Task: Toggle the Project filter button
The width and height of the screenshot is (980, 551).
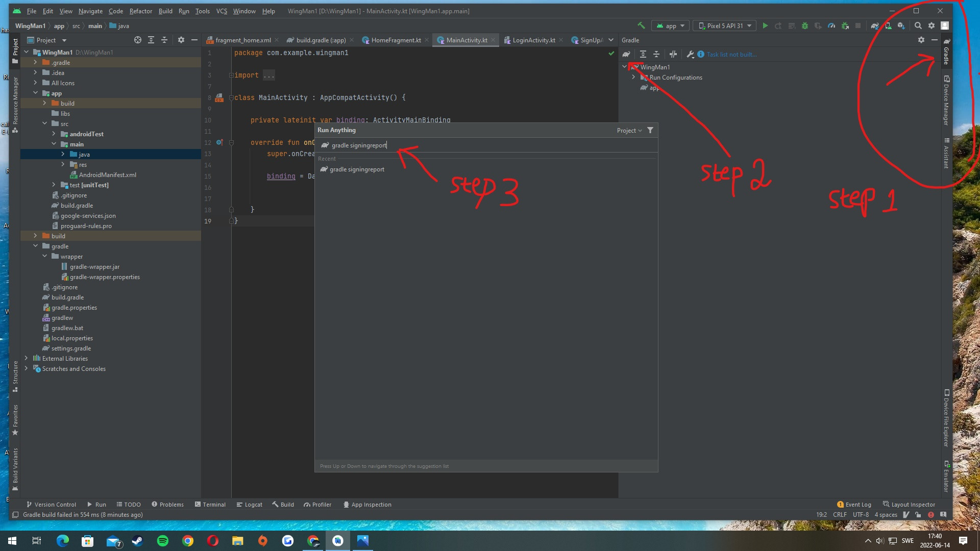Action: pos(650,130)
